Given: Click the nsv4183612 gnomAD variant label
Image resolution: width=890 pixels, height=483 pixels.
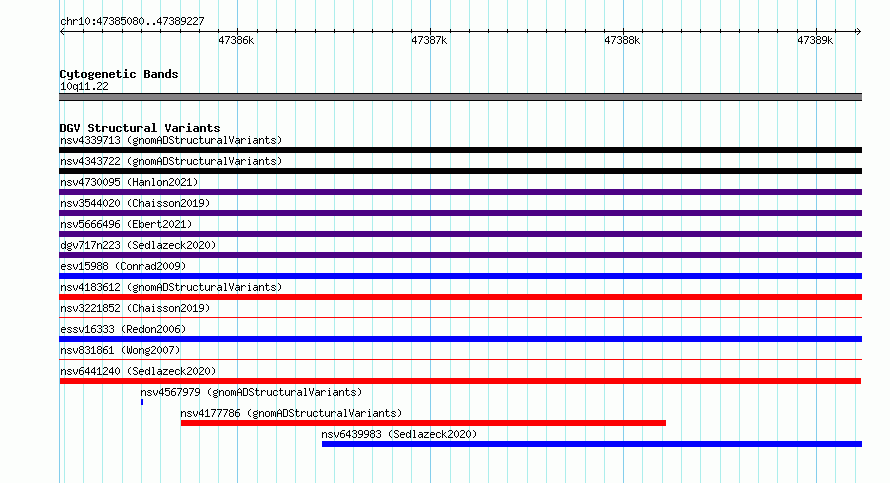Looking at the screenshot, I should 171,287.
